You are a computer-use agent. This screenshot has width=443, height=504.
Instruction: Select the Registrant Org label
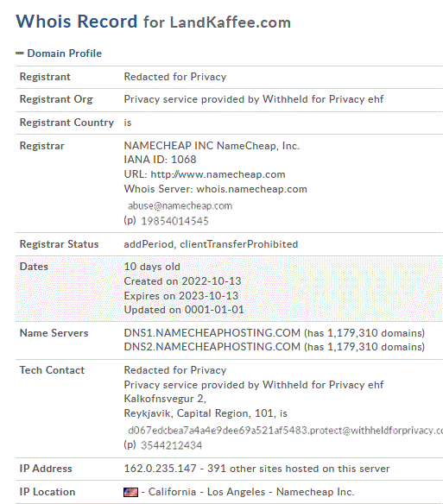(x=56, y=99)
